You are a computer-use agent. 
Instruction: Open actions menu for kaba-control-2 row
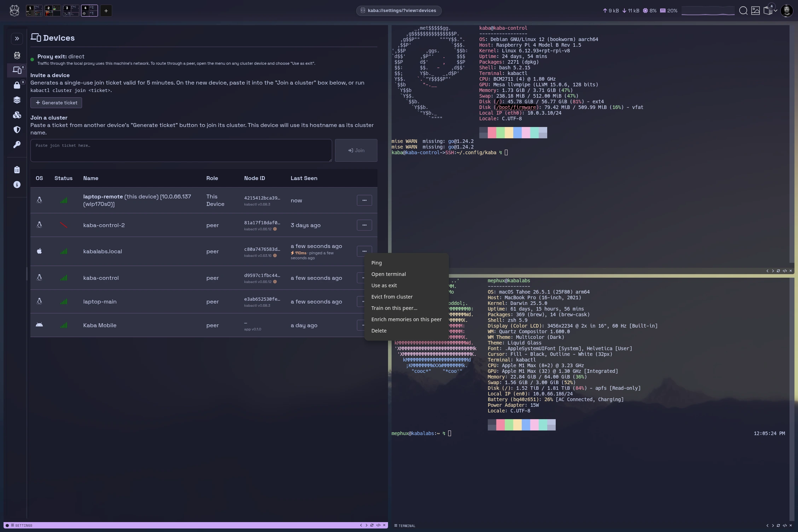(x=364, y=225)
